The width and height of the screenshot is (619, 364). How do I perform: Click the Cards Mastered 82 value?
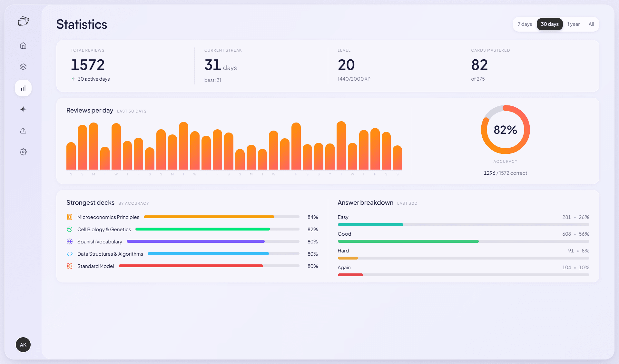[479, 65]
